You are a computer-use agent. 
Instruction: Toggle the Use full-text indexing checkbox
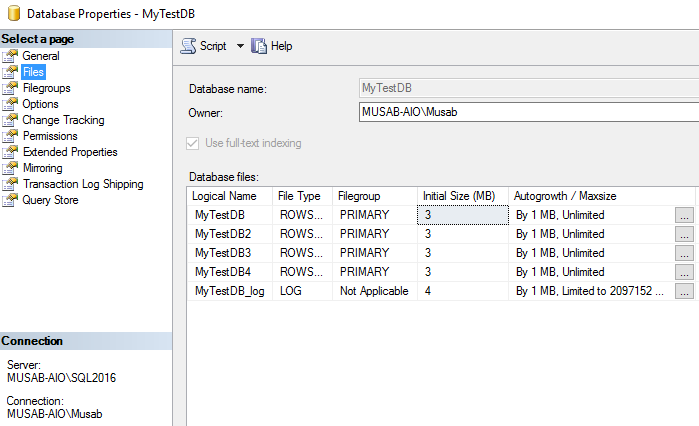coord(194,143)
